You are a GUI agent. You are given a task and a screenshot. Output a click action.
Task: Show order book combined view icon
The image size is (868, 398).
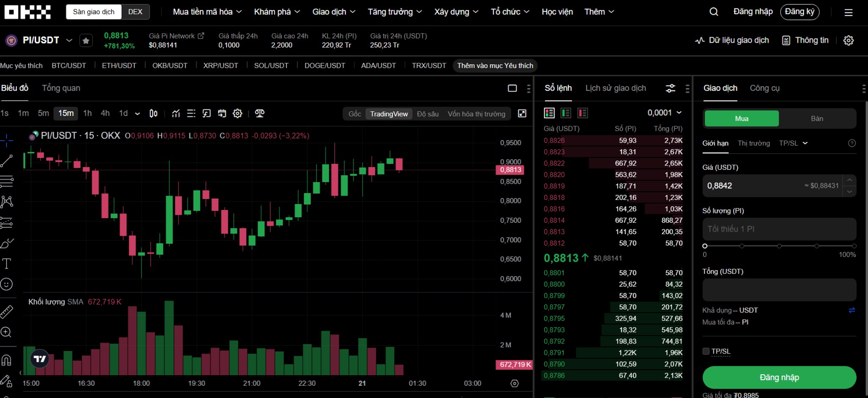coord(549,113)
